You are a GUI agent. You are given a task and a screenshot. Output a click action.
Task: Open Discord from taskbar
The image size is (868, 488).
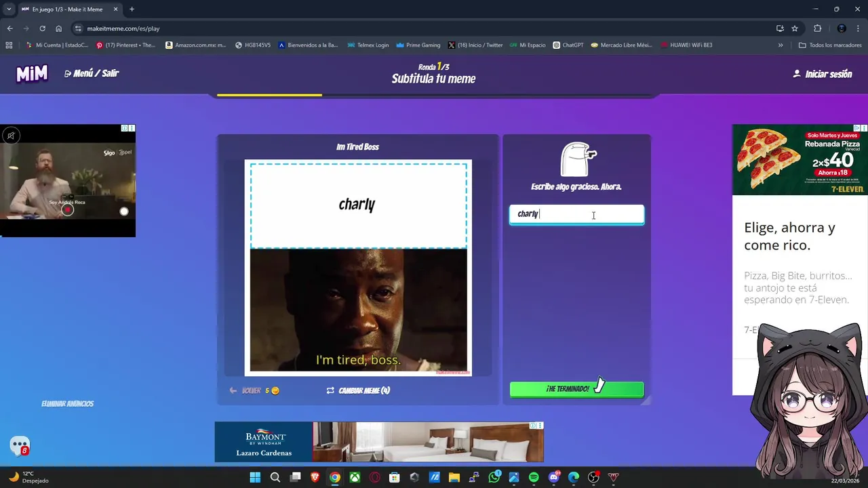[x=553, y=477]
